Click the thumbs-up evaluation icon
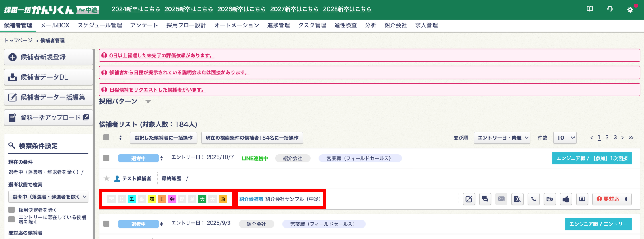 [x=566, y=199]
